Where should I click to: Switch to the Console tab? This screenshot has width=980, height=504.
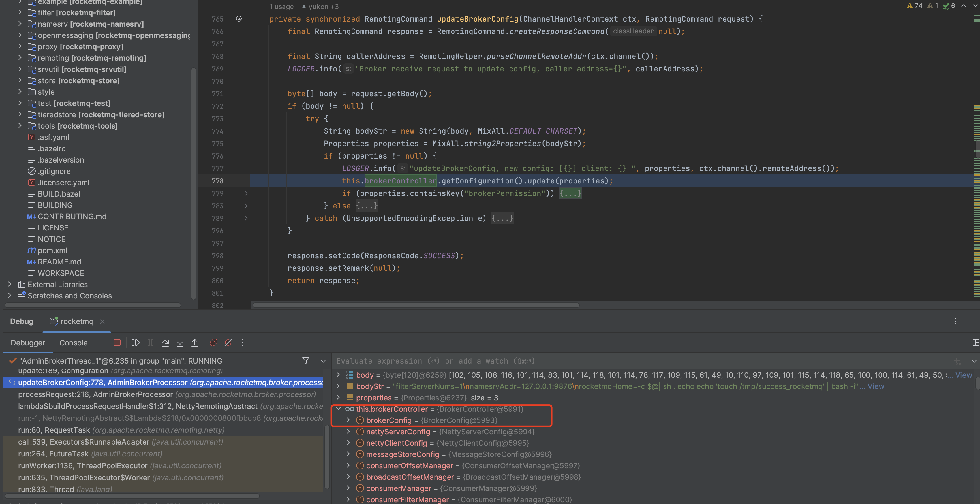point(73,343)
